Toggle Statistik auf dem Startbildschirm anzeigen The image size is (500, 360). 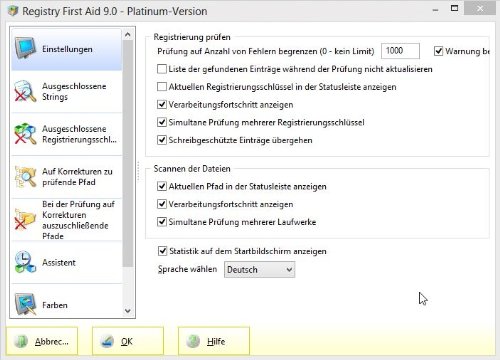[162, 251]
